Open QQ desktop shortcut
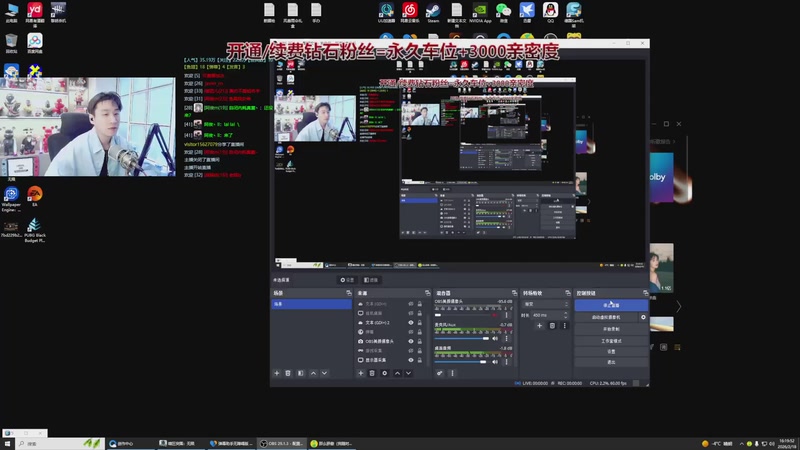The width and height of the screenshot is (800, 450). [550, 12]
